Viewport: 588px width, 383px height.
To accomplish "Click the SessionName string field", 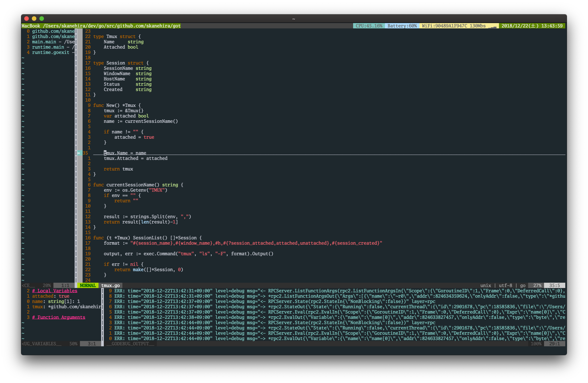I will 128,68.
